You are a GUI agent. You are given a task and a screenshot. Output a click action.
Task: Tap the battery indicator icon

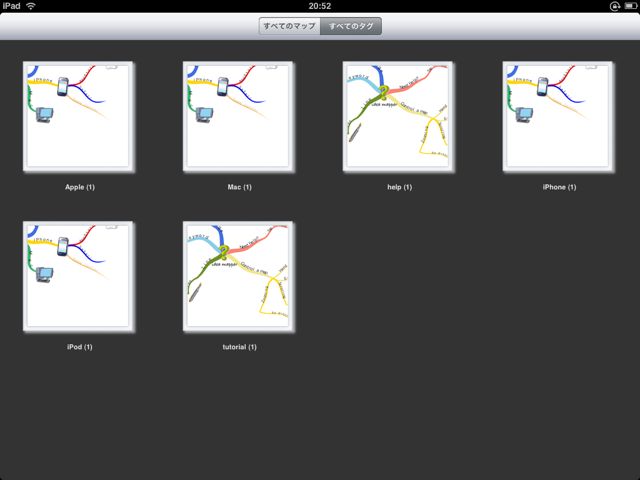pos(630,6)
